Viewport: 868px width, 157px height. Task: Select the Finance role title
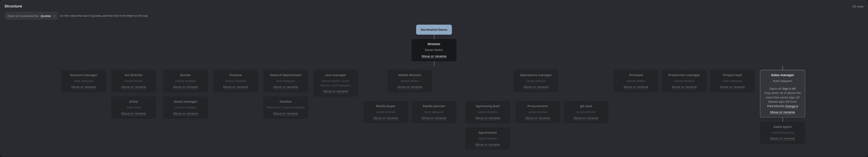click(235, 75)
